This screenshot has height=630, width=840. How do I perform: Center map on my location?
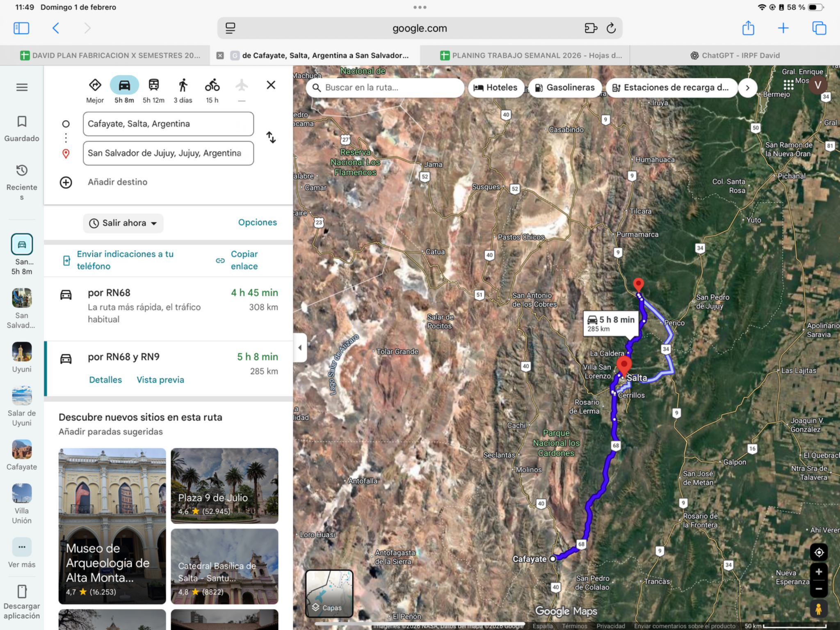819,552
